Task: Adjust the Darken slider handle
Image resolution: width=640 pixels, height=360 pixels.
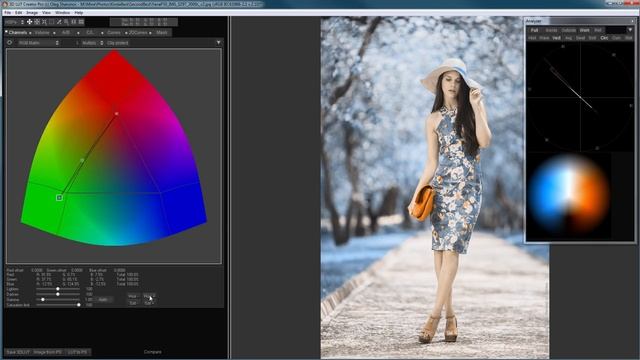Action: [x=58, y=294]
